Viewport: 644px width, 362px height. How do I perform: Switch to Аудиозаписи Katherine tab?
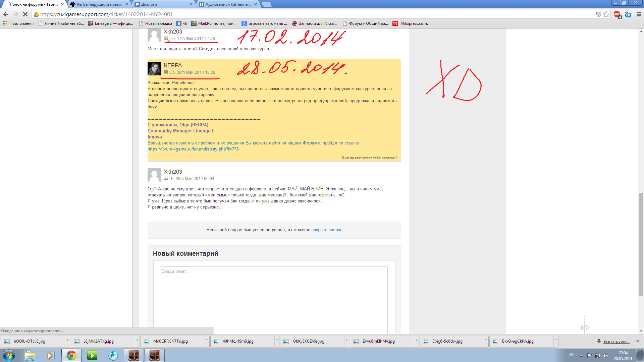click(227, 4)
